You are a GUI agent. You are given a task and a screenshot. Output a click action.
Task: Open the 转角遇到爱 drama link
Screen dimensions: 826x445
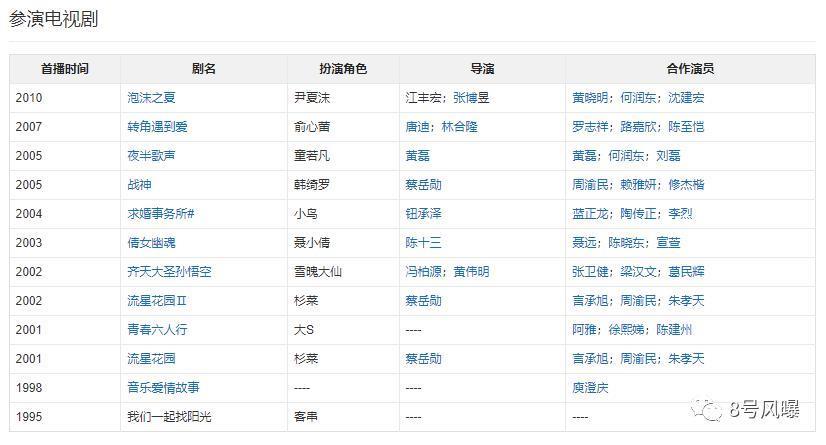pos(157,126)
